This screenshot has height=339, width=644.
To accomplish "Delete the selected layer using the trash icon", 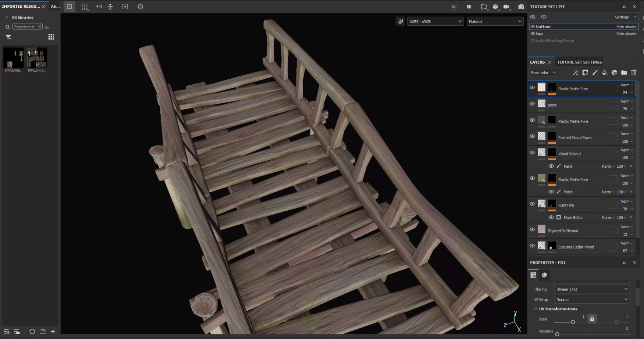I will point(633,72).
